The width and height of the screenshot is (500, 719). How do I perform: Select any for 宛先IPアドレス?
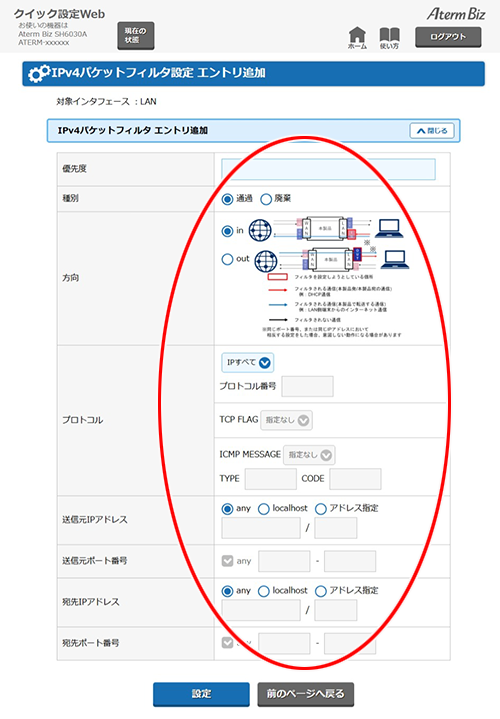tap(227, 591)
